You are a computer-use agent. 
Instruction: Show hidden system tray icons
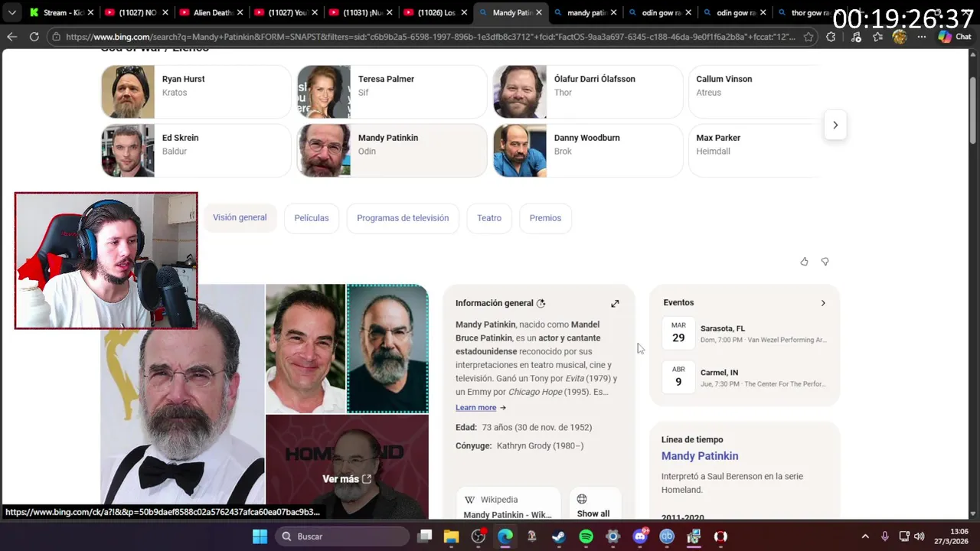pyautogui.click(x=865, y=536)
